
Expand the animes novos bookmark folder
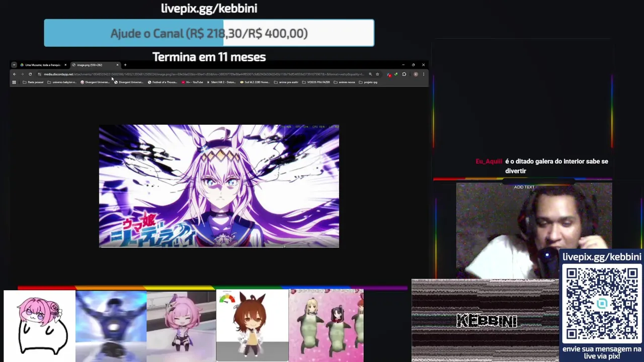344,82
